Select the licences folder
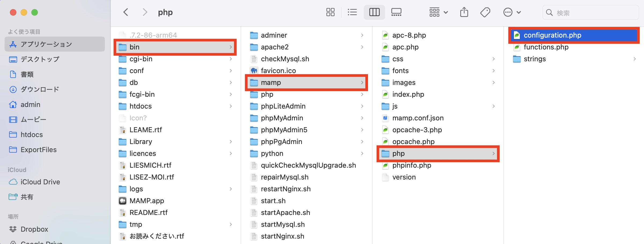Image resolution: width=644 pixels, height=244 pixels. point(175,153)
